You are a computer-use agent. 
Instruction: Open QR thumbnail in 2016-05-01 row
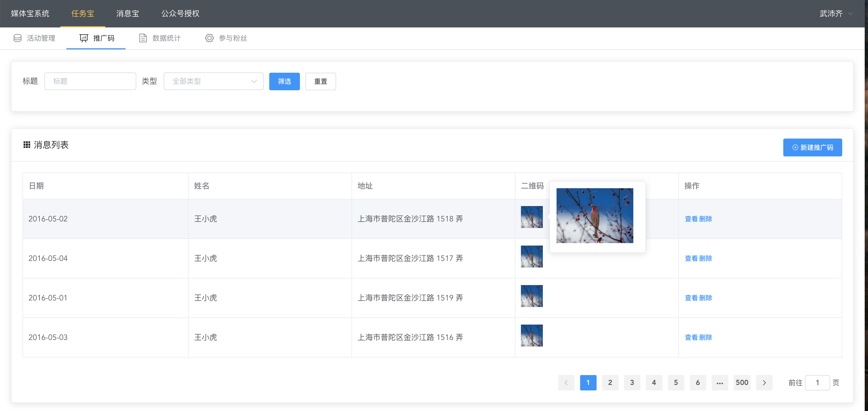coord(532,296)
